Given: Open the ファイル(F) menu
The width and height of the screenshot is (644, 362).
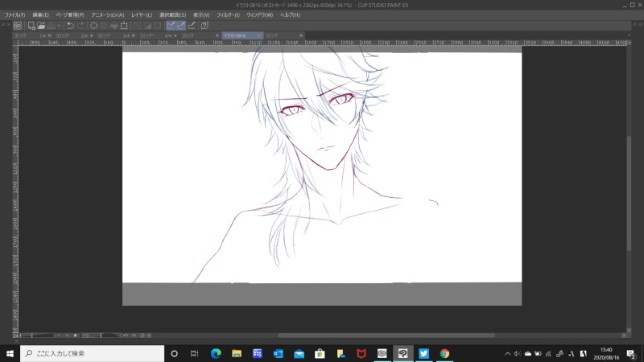Looking at the screenshot, I should (14, 14).
